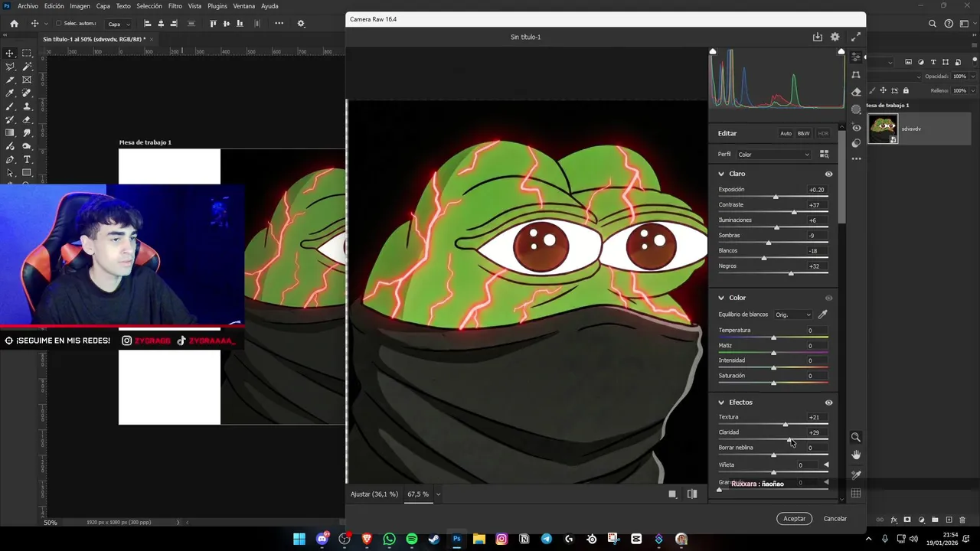Image resolution: width=980 pixels, height=551 pixels.
Task: Select the Edit sliders icon in Camera Raw
Action: [856, 57]
